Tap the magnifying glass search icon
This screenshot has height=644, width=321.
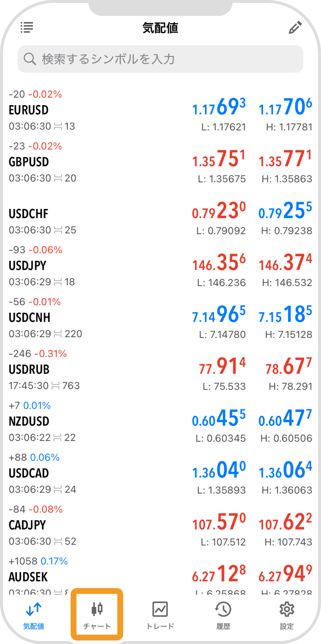(29, 59)
